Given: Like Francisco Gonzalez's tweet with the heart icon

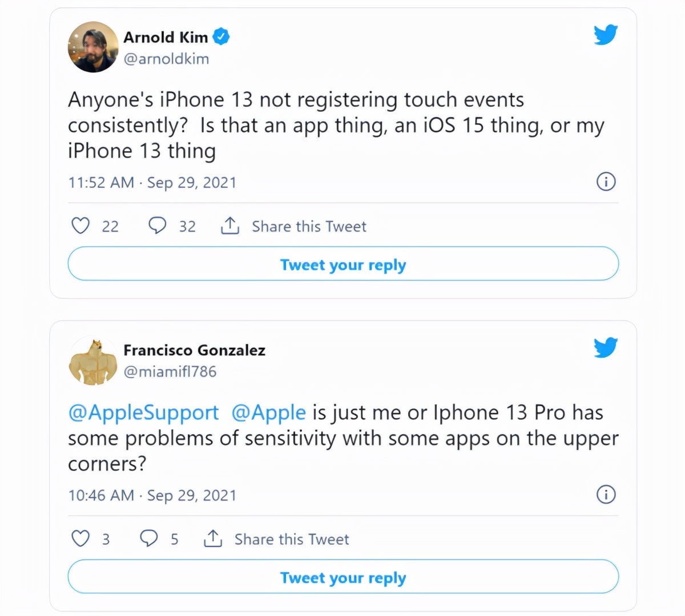Looking at the screenshot, I should [x=80, y=538].
